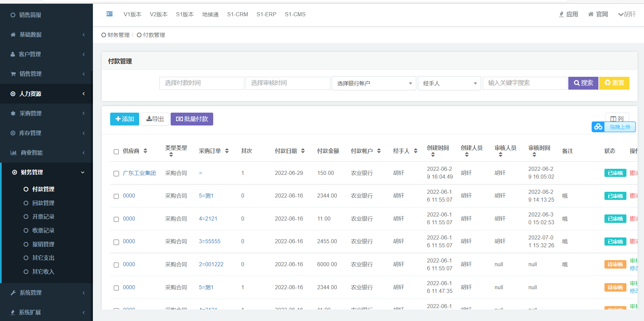Open the 其它支出 submenu item

[43, 258]
